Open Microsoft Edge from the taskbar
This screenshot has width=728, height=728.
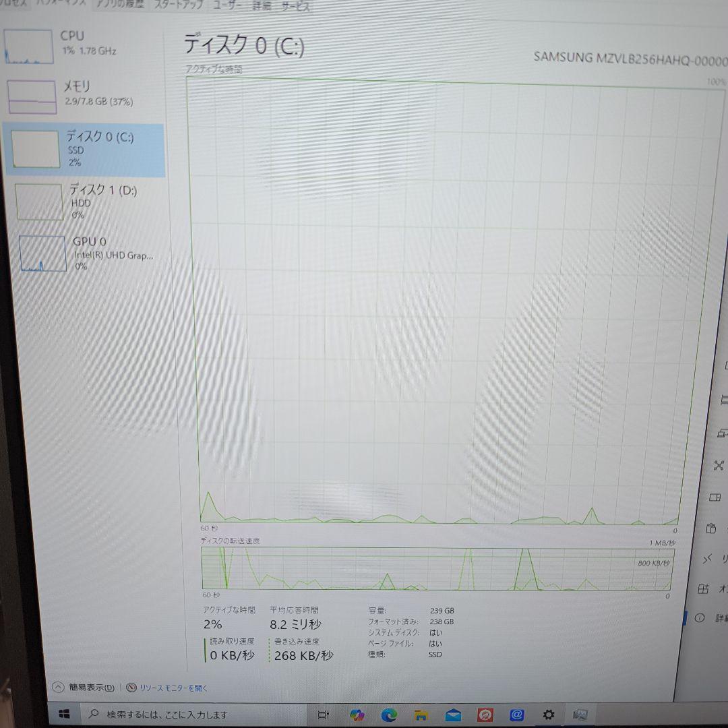(x=390, y=715)
